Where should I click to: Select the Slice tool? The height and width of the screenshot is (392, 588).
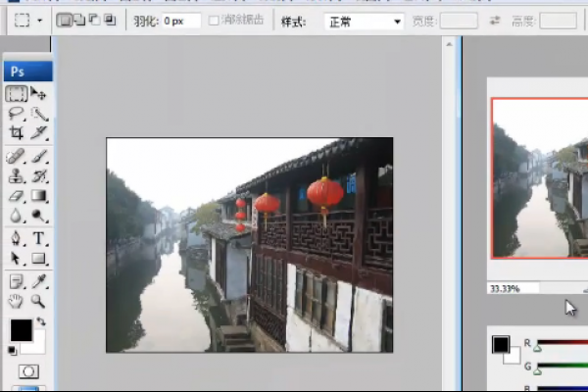(39, 133)
